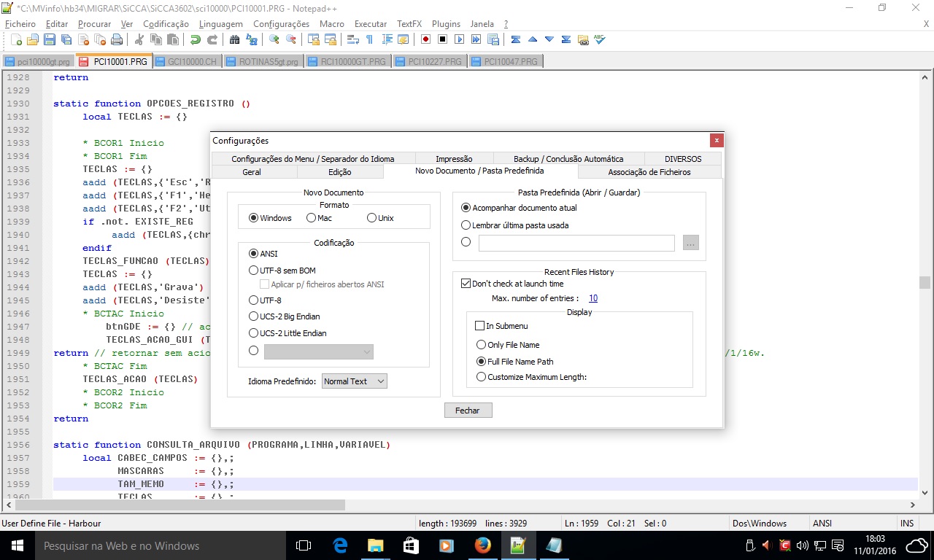This screenshot has width=934, height=560.
Task: Expand the Idioma Predefinido dropdown
Action: point(354,381)
